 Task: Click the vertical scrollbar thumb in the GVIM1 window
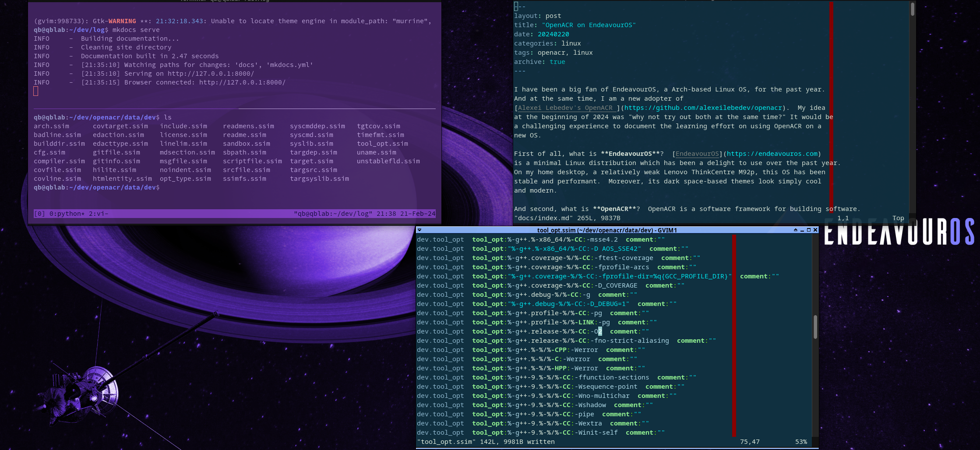click(x=815, y=327)
